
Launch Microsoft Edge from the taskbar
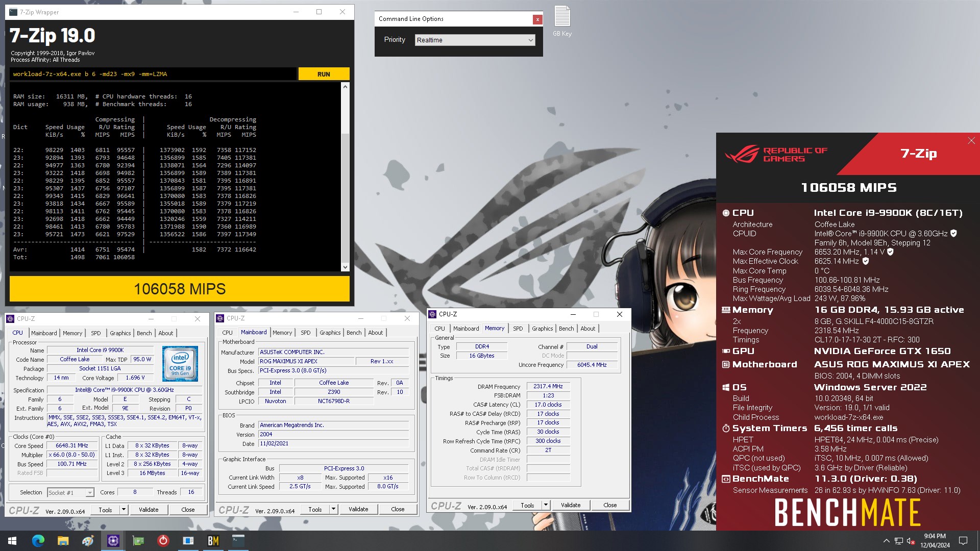point(38,541)
